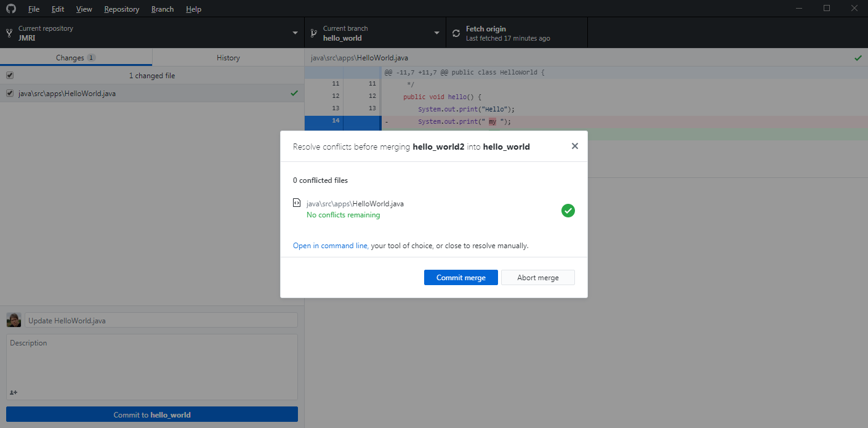
Task: Click the add co-authors icon in description
Action: pos(14,392)
